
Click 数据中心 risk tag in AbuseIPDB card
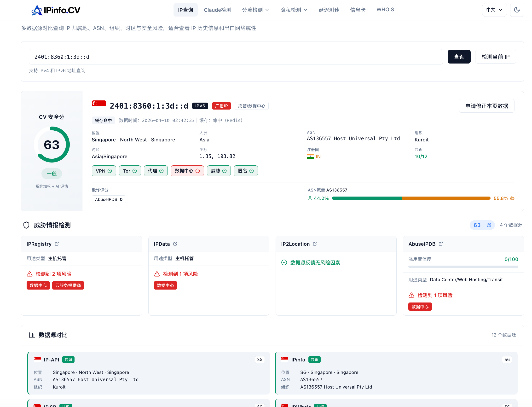[x=420, y=307]
